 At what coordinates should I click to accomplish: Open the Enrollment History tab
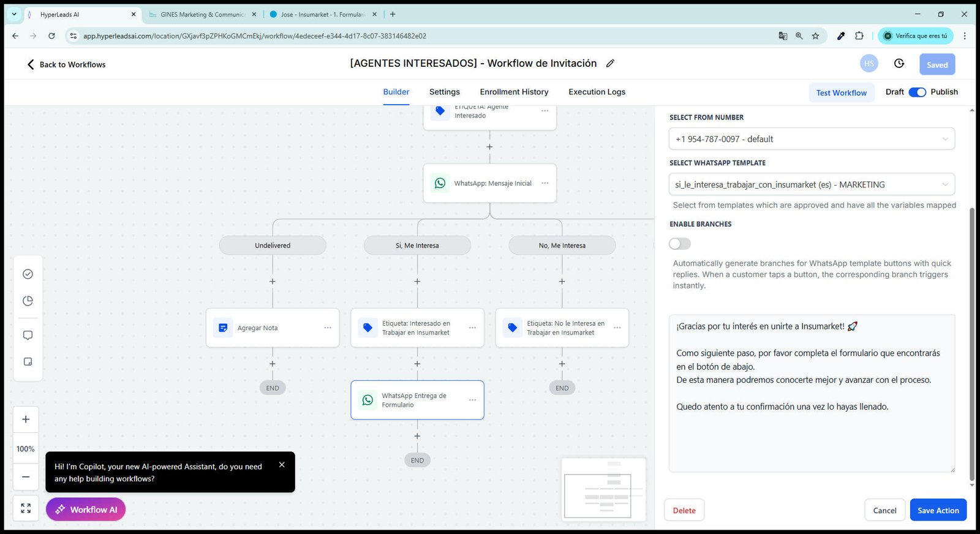(514, 92)
